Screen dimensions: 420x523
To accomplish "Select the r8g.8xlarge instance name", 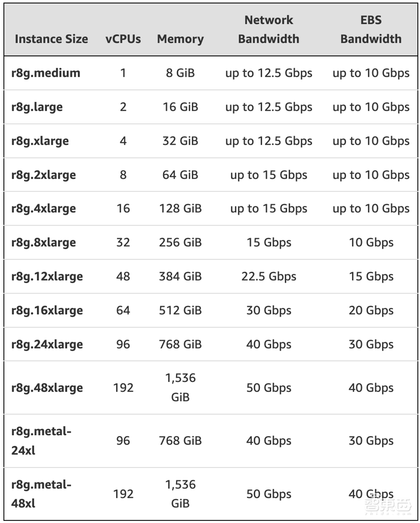I will click(x=44, y=243).
